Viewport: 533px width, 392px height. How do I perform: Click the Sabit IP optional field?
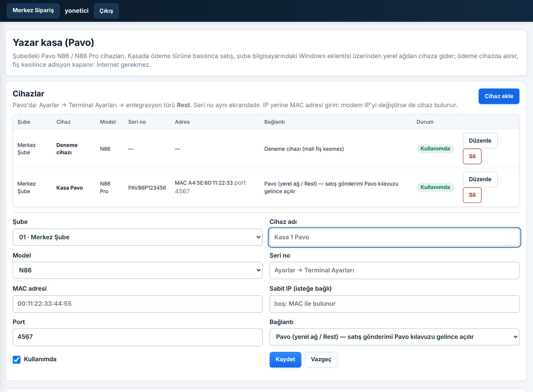[394, 304]
